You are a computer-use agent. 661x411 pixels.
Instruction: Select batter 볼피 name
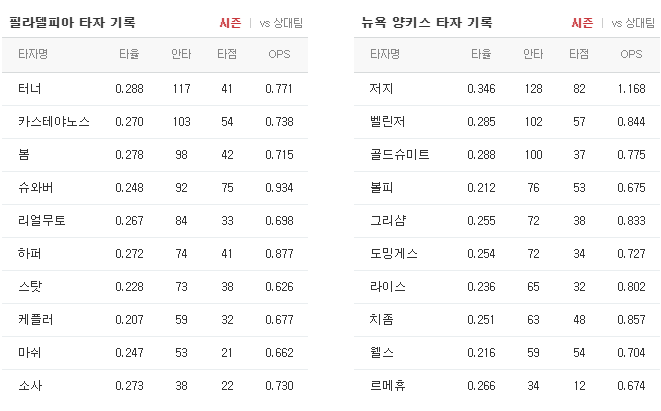tap(382, 188)
